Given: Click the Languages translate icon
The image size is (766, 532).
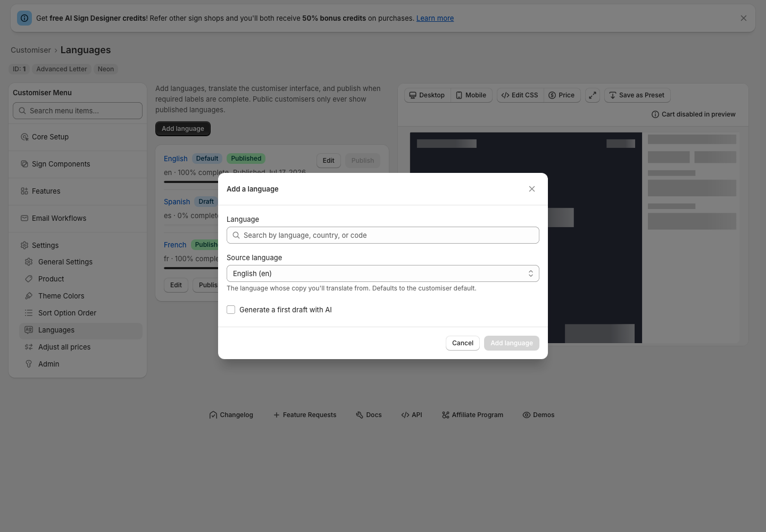Looking at the screenshot, I should [x=29, y=330].
